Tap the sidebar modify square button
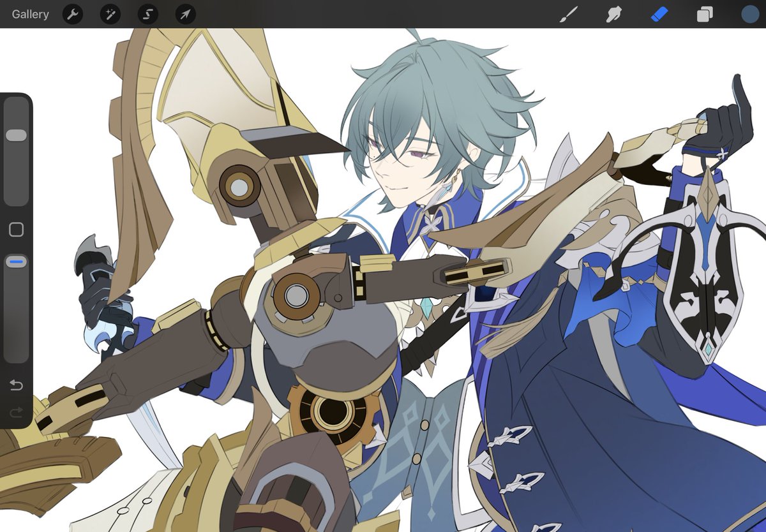Image resolution: width=766 pixels, height=532 pixels. [16, 230]
